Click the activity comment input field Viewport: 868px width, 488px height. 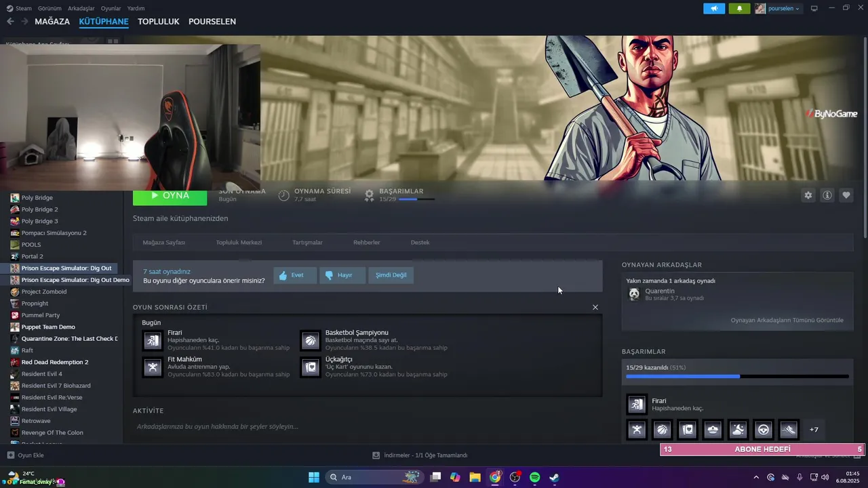(x=366, y=426)
